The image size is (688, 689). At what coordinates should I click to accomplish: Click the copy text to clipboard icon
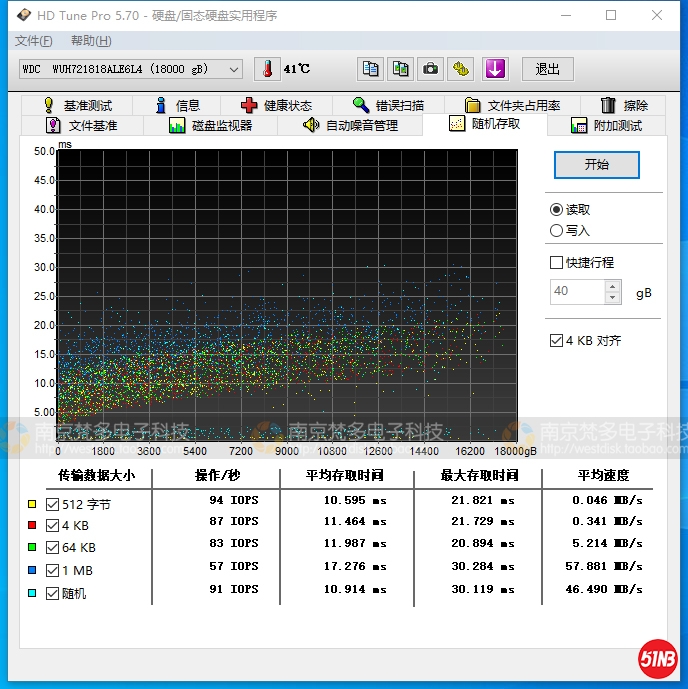[x=370, y=69]
